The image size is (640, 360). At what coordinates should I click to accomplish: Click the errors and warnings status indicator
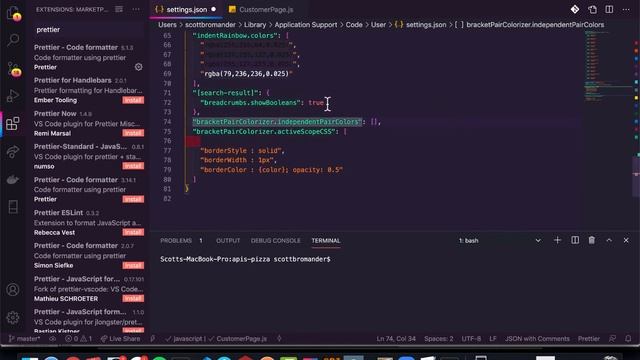(x=78, y=339)
